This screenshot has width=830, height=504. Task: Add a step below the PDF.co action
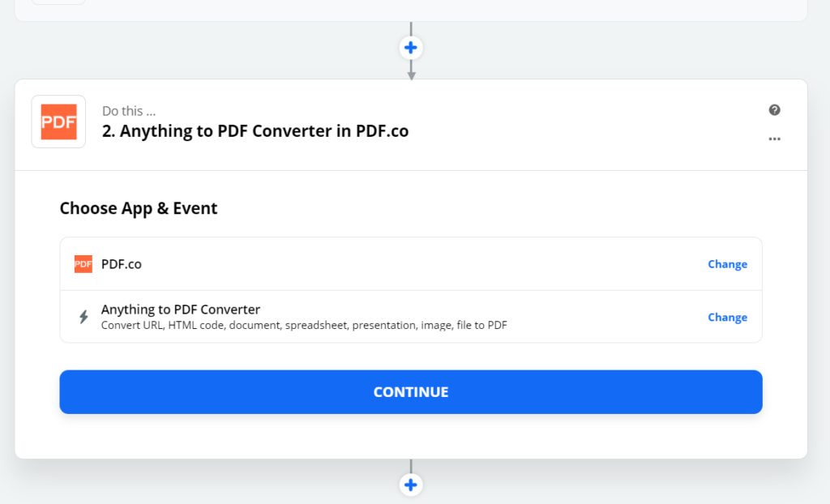pos(411,485)
